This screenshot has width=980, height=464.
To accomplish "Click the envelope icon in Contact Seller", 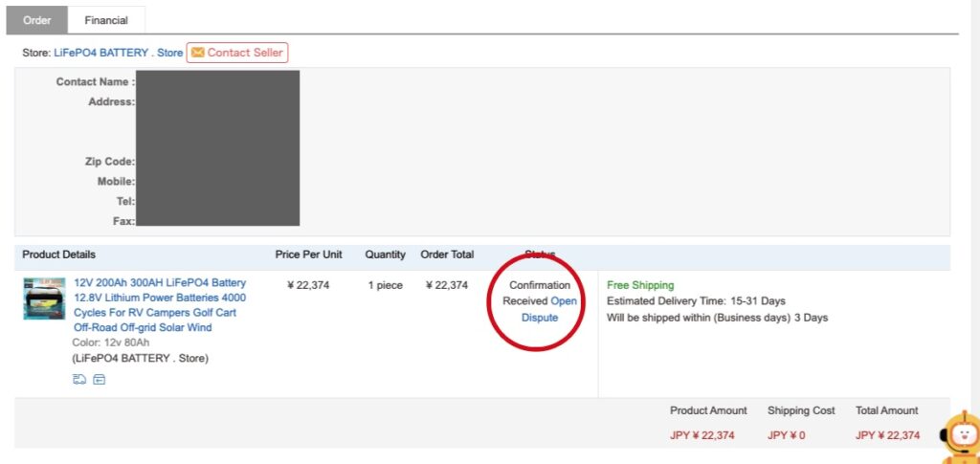I will pyautogui.click(x=198, y=53).
